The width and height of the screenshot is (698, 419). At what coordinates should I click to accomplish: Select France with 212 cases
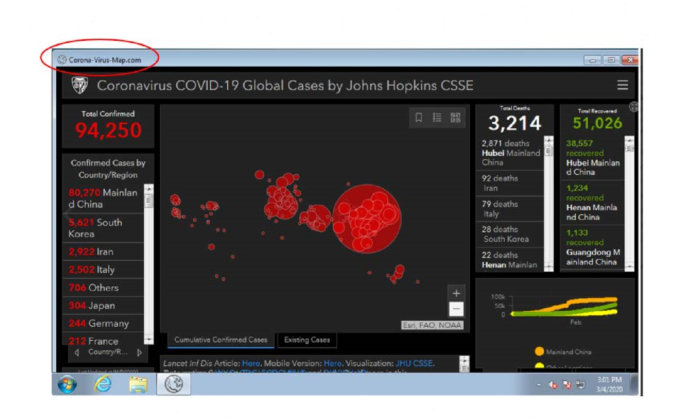click(103, 340)
